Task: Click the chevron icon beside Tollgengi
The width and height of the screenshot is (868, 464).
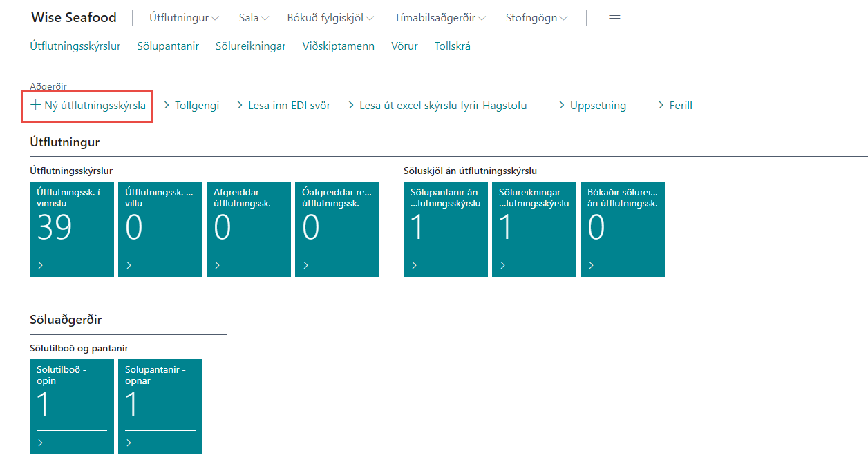Action: (167, 106)
